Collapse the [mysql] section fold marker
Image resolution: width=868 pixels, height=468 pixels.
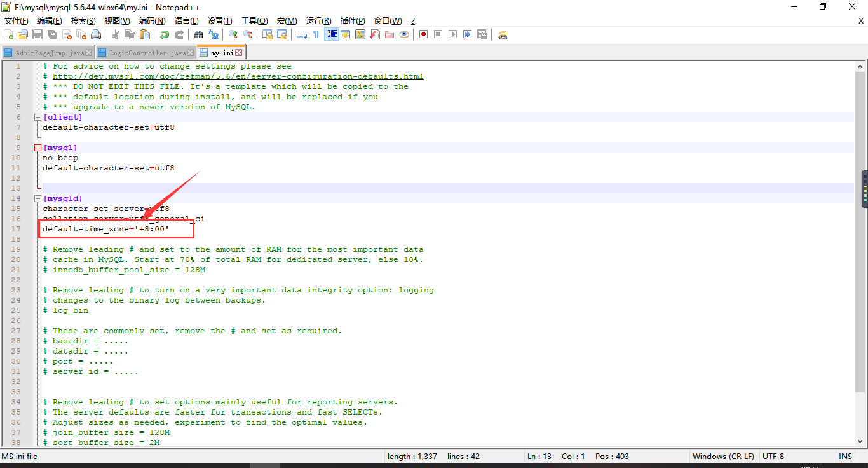37,147
